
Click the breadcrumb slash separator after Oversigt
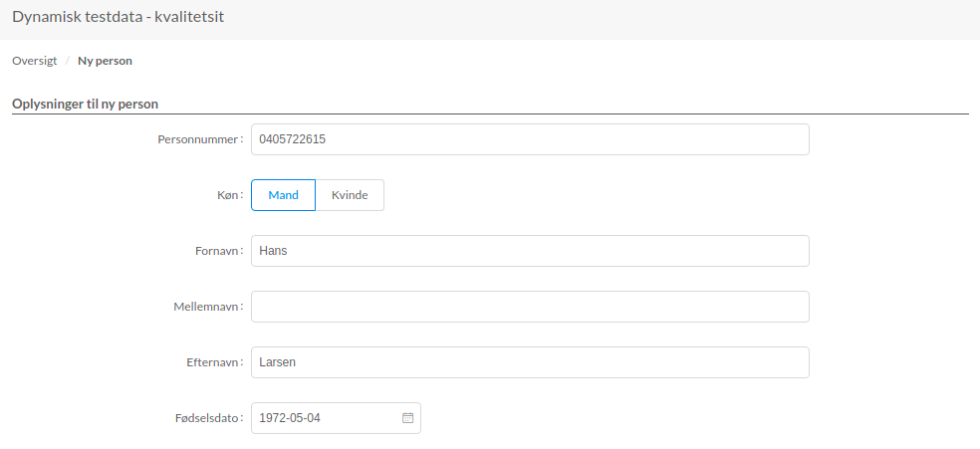[x=68, y=61]
